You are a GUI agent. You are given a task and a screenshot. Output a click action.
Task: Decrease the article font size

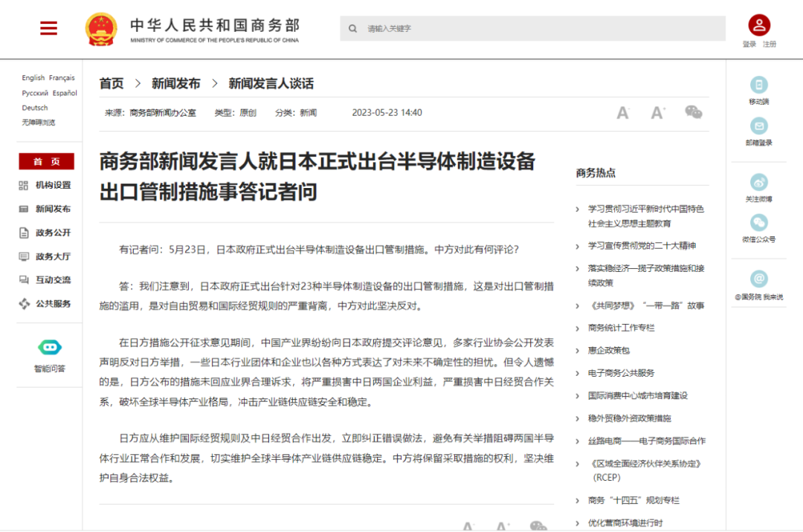click(623, 112)
